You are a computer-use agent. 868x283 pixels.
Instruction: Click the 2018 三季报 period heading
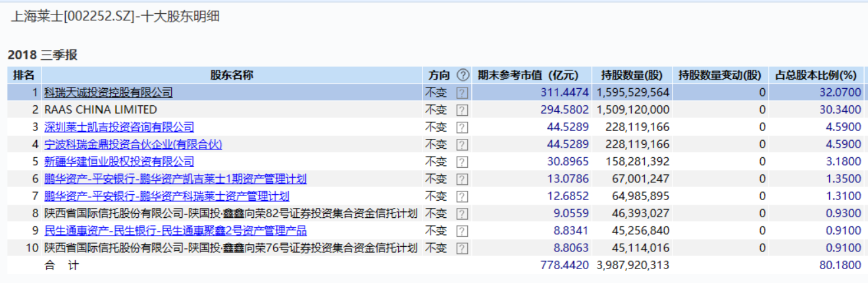coord(43,55)
